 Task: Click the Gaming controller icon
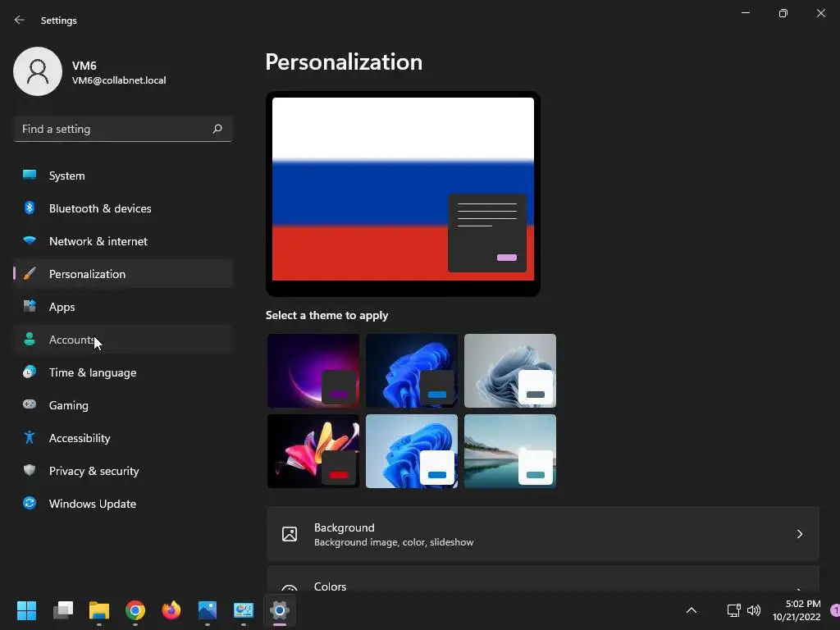pyautogui.click(x=30, y=404)
